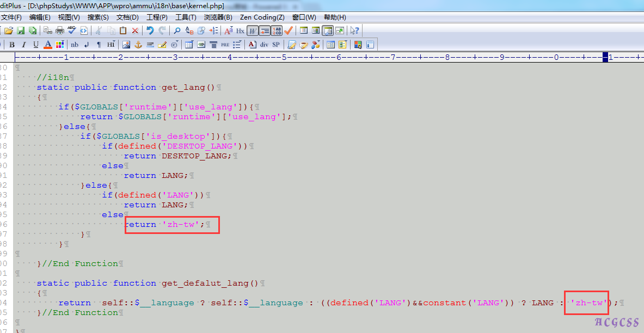Insert an image using the picture icon

pyautogui.click(x=126, y=45)
